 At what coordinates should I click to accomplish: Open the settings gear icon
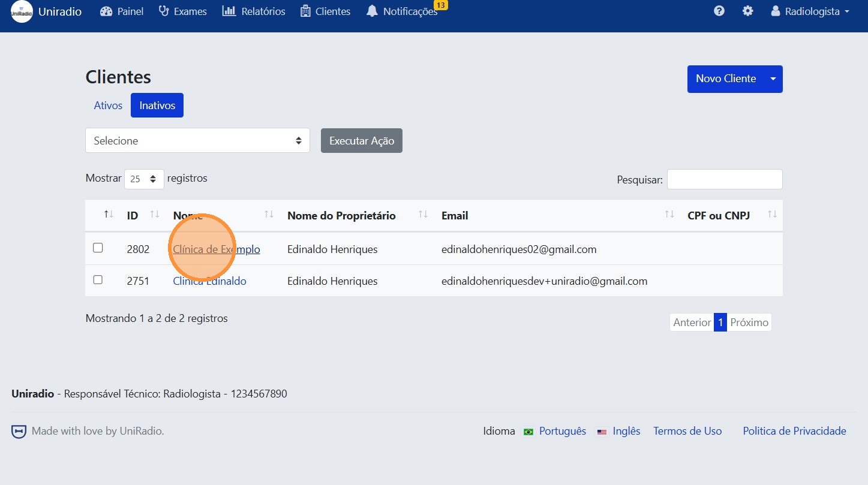[x=747, y=11]
